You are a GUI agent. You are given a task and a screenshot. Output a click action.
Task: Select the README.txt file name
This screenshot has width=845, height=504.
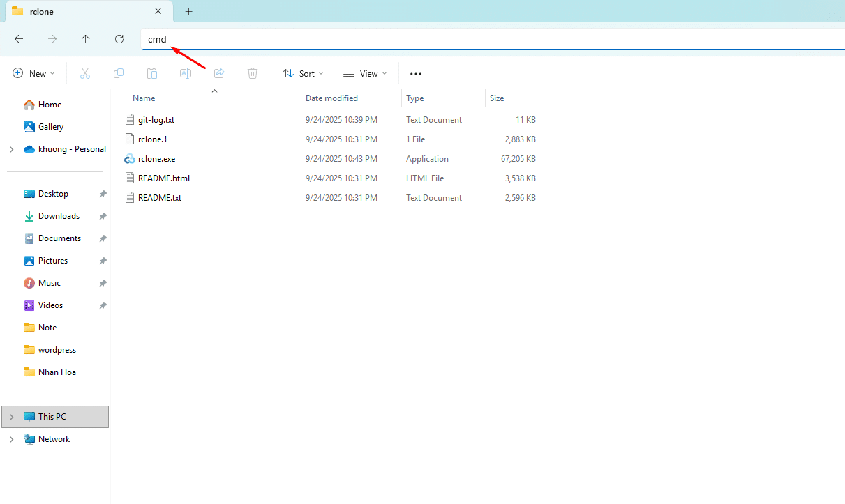pos(160,198)
